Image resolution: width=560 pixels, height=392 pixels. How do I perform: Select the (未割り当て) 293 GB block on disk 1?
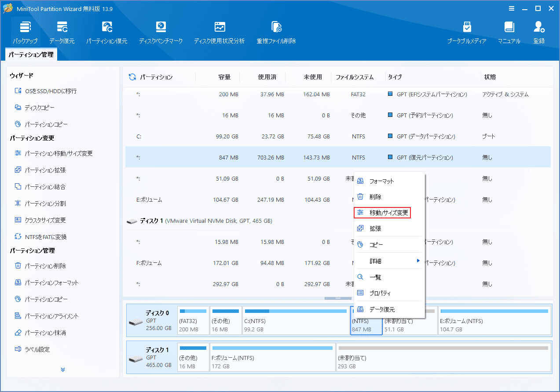click(443, 357)
